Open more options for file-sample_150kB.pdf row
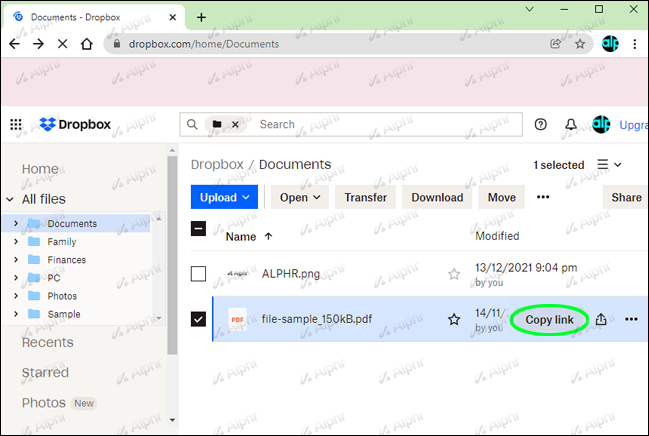The height and width of the screenshot is (436, 649). pyautogui.click(x=631, y=319)
